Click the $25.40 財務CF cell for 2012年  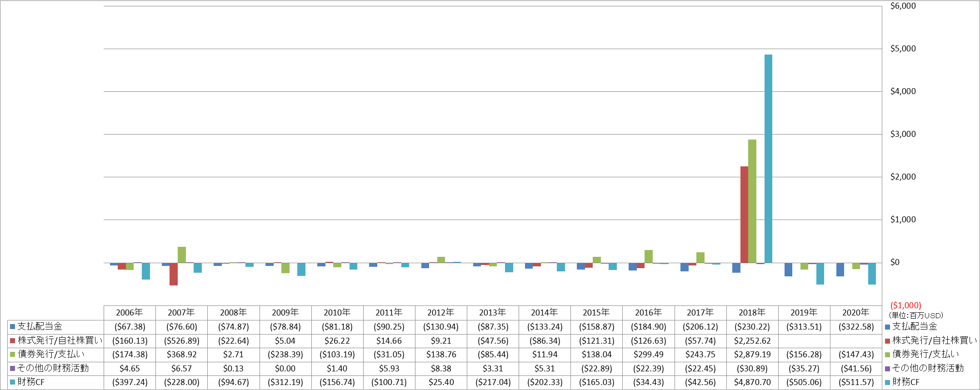pyautogui.click(x=441, y=382)
